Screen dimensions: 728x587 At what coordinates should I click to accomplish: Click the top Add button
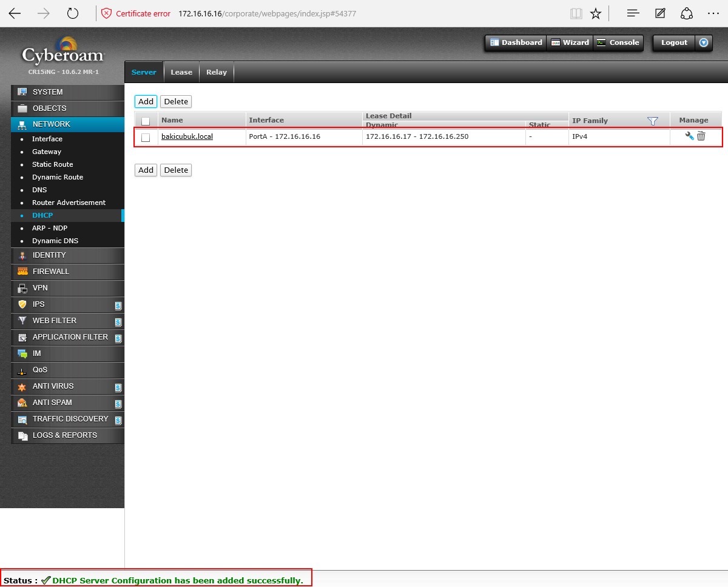point(146,102)
